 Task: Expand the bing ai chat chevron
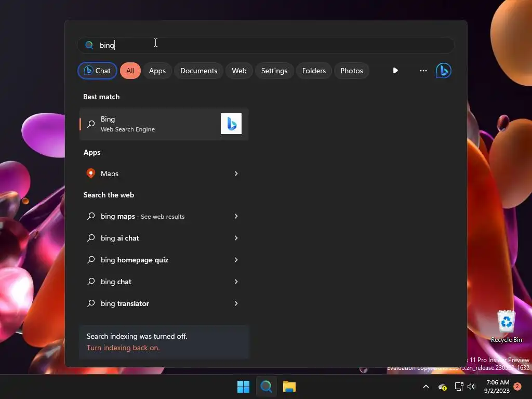point(236,238)
